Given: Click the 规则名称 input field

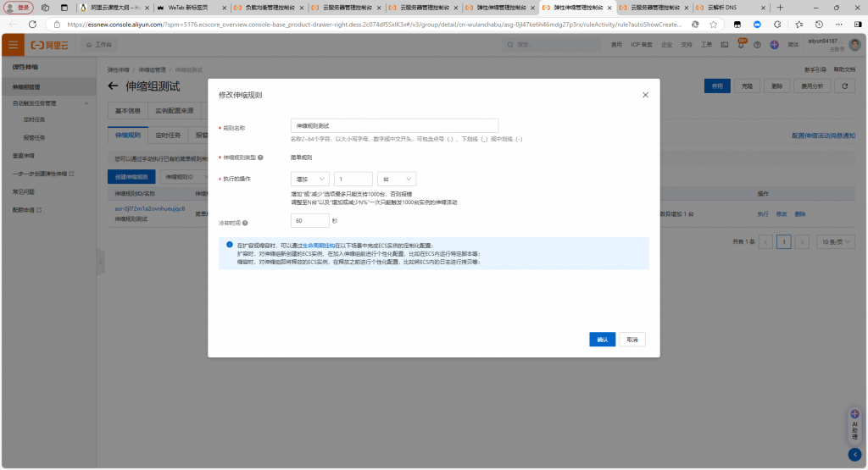Looking at the screenshot, I should point(394,125).
